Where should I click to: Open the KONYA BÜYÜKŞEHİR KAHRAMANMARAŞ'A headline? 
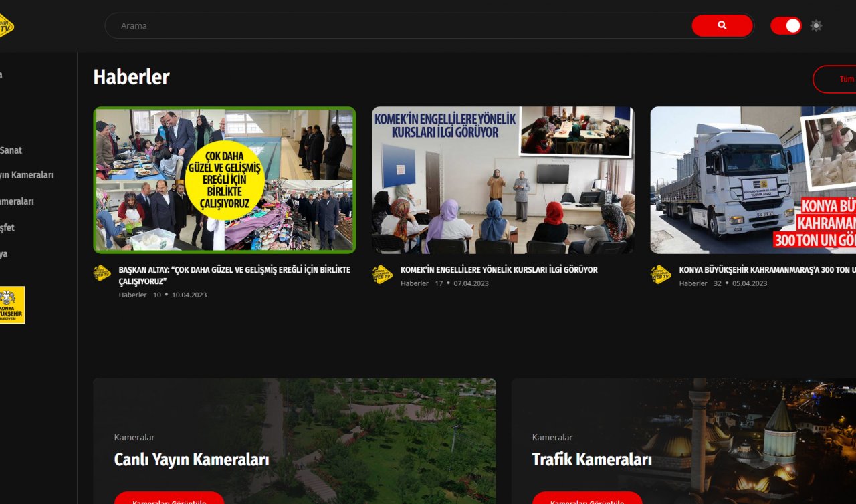(x=768, y=270)
